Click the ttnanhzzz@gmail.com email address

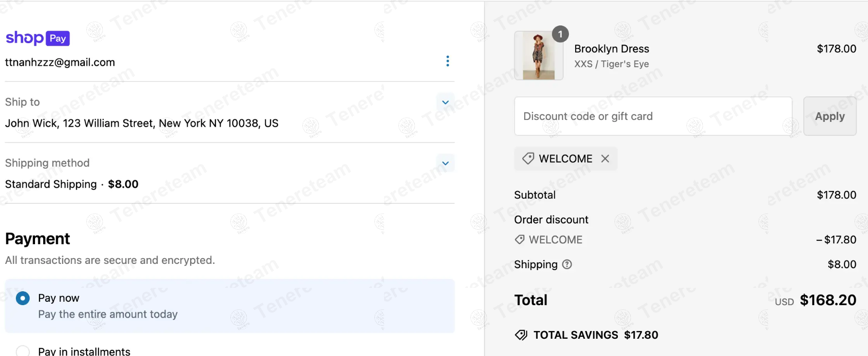point(60,62)
